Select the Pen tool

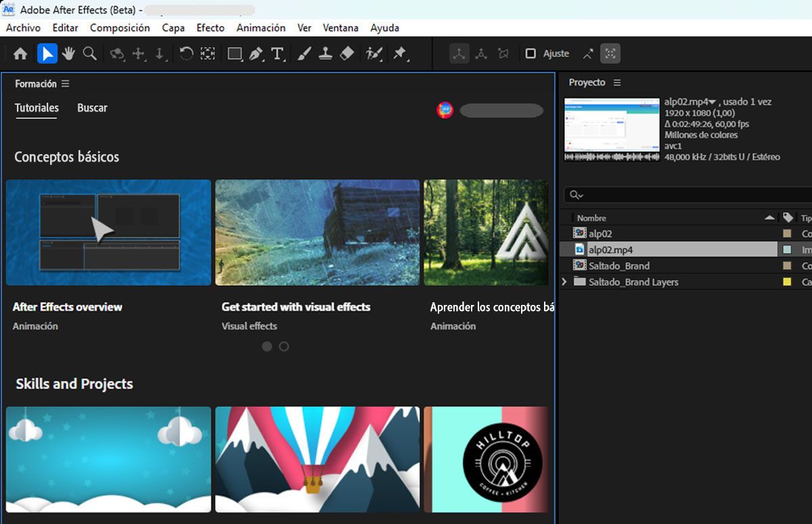256,53
